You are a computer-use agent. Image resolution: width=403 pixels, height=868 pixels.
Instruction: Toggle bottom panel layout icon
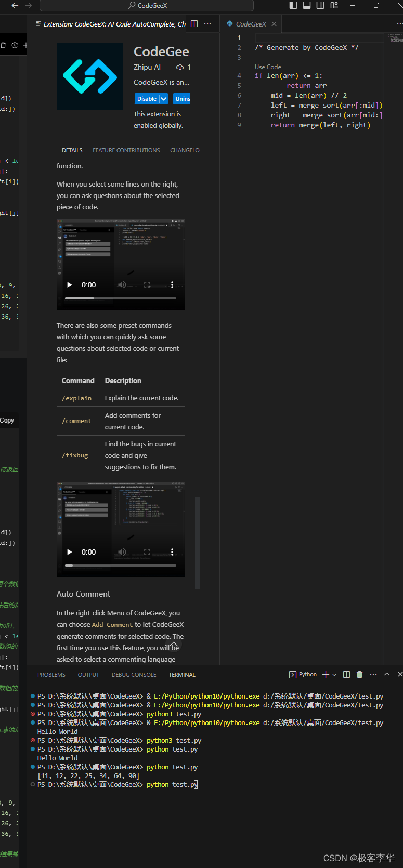click(307, 5)
